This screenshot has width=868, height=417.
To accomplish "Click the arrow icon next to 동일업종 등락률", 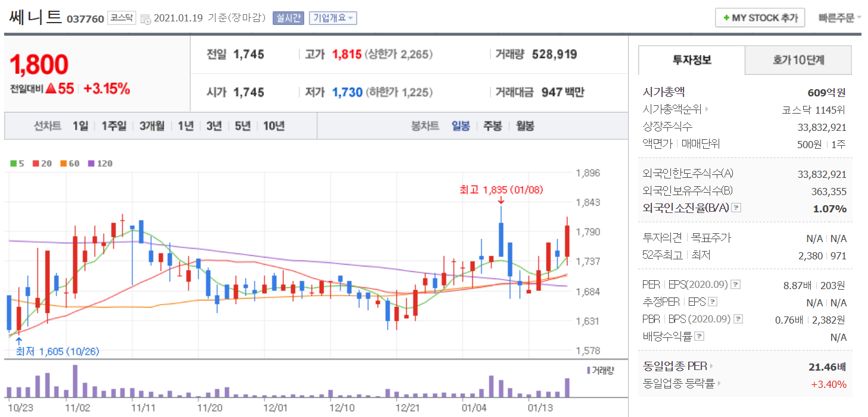I will point(719,384).
